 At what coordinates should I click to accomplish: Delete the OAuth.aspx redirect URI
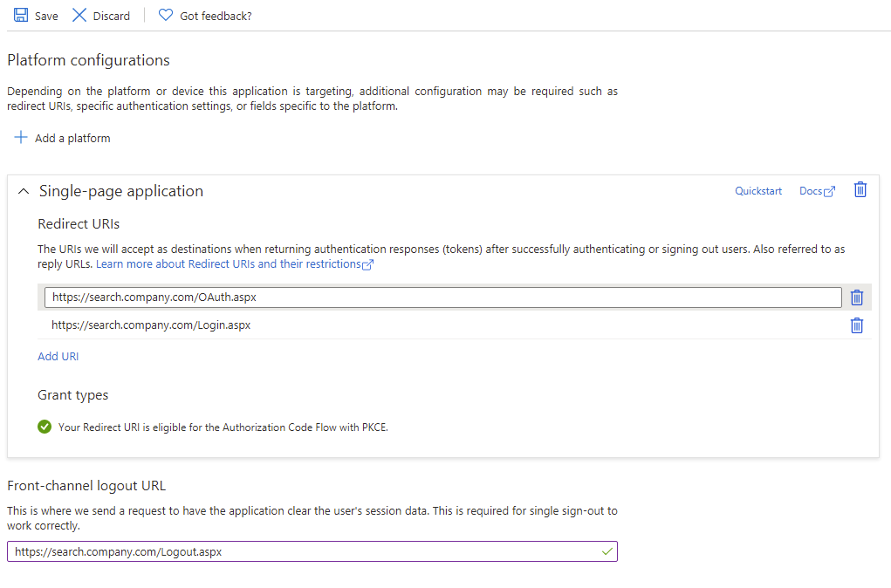click(x=856, y=297)
